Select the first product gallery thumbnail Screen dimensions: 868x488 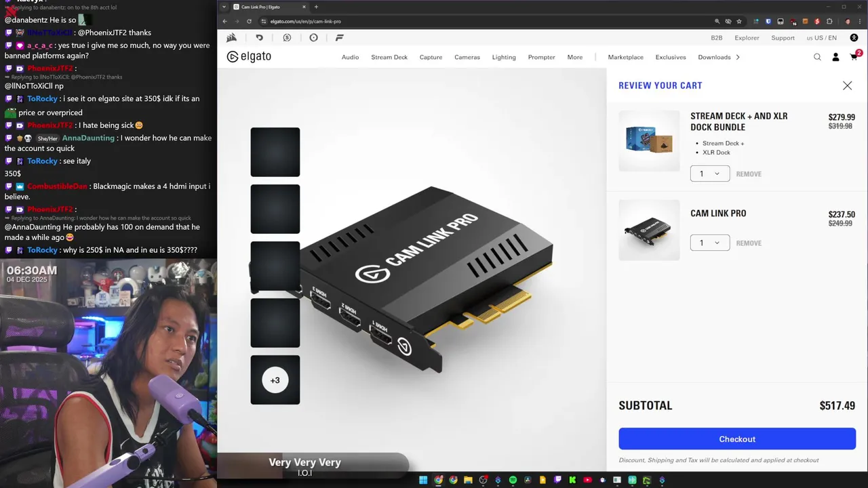click(275, 152)
